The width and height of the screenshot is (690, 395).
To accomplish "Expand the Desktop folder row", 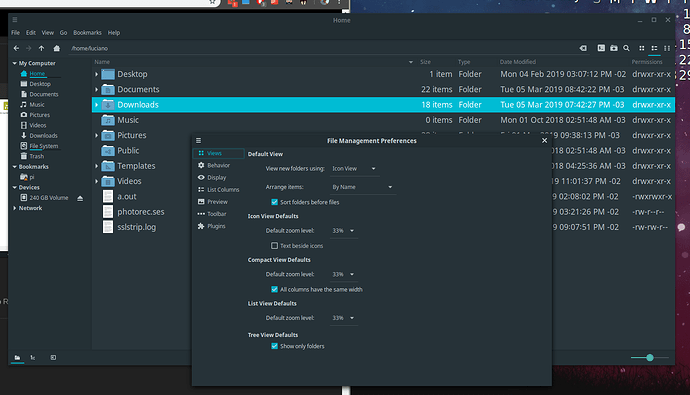I will coord(96,74).
